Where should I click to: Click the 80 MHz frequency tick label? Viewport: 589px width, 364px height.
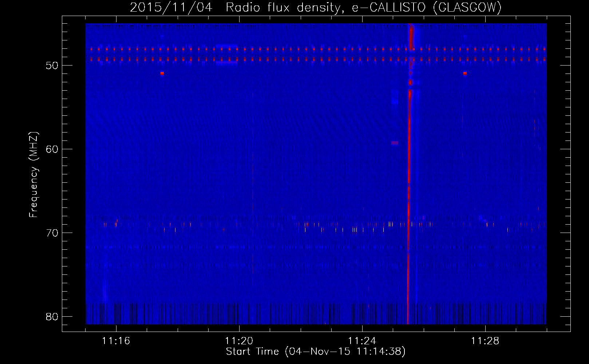pos(52,317)
